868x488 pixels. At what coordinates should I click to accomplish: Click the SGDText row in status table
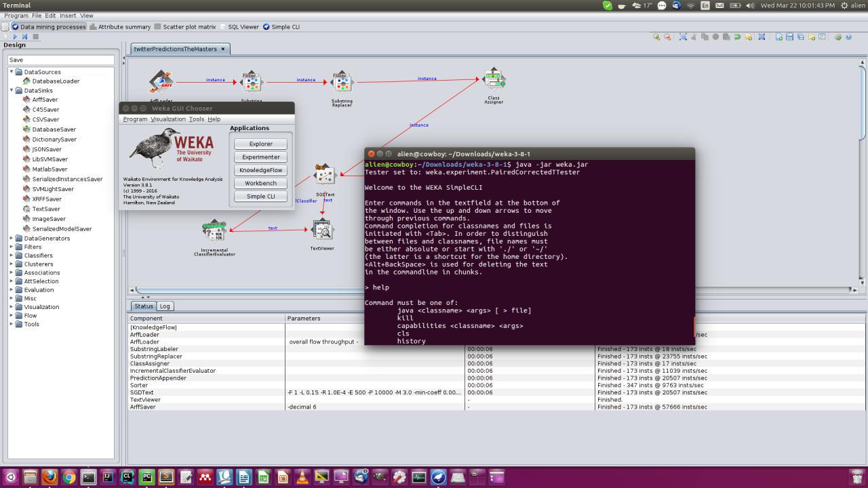[497, 392]
